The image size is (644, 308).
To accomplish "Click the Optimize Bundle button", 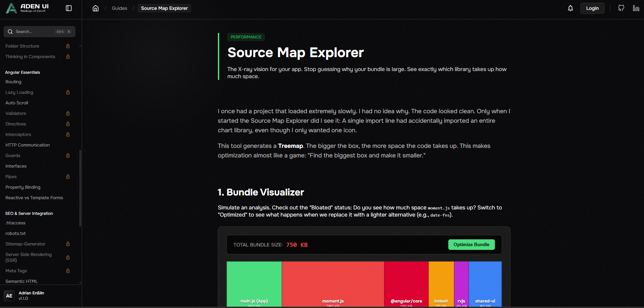I will [x=471, y=244].
